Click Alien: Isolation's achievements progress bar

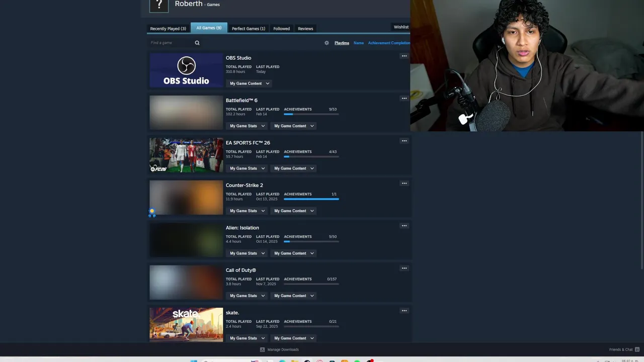[311, 241]
